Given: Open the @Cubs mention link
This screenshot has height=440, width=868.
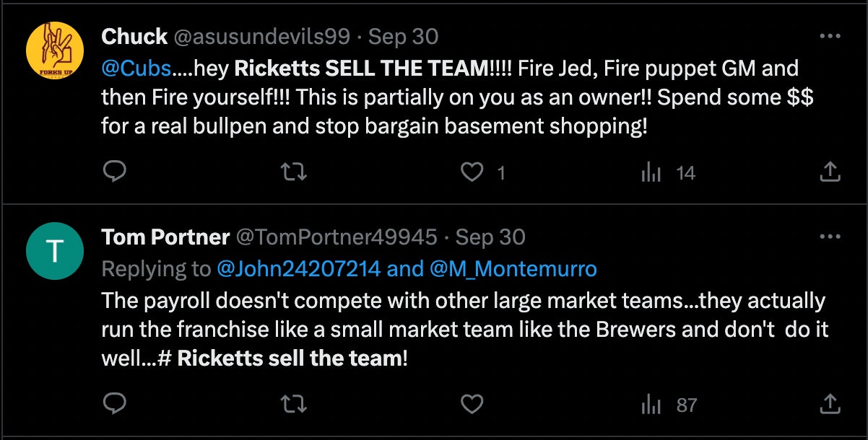Looking at the screenshot, I should 136,69.
